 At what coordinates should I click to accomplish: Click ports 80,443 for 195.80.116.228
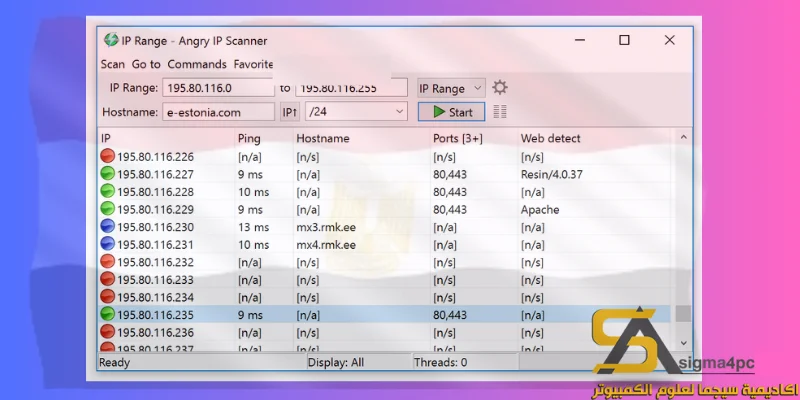coord(449,192)
